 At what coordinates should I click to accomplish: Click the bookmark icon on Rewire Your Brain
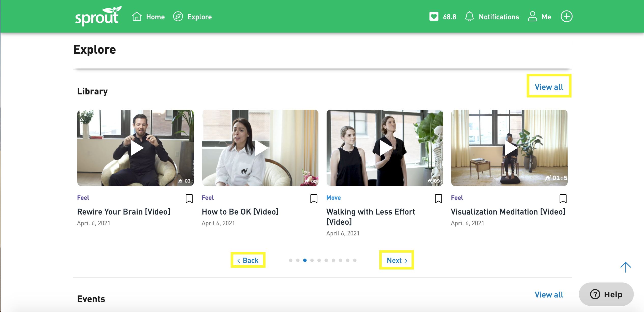pos(189,198)
